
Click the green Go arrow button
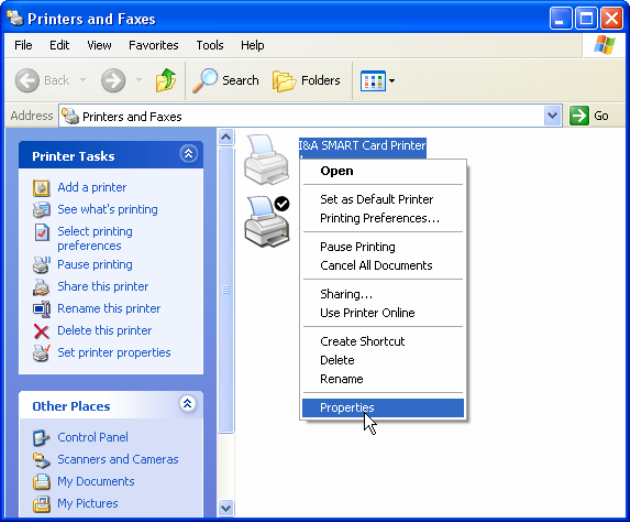click(x=579, y=116)
